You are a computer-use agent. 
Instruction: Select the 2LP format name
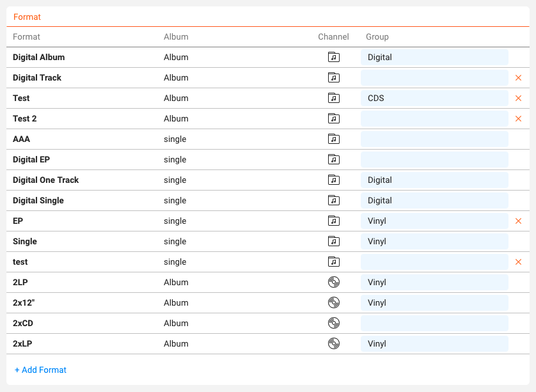tap(20, 282)
